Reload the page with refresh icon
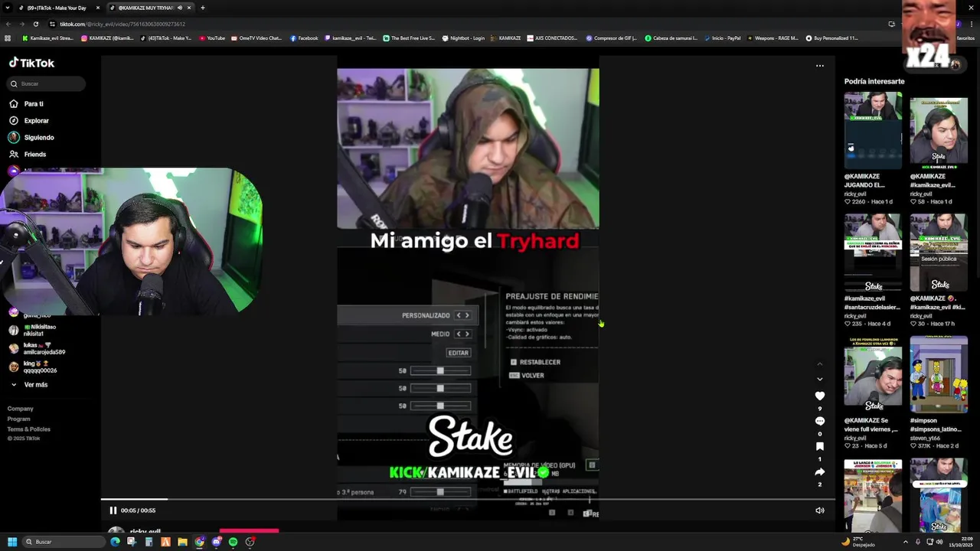Viewport: 980px width, 551px height. 37,24
